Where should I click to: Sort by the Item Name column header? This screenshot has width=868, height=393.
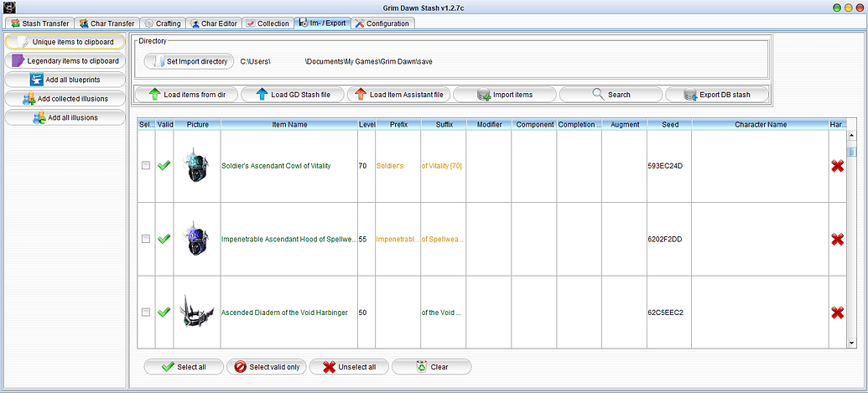(289, 125)
